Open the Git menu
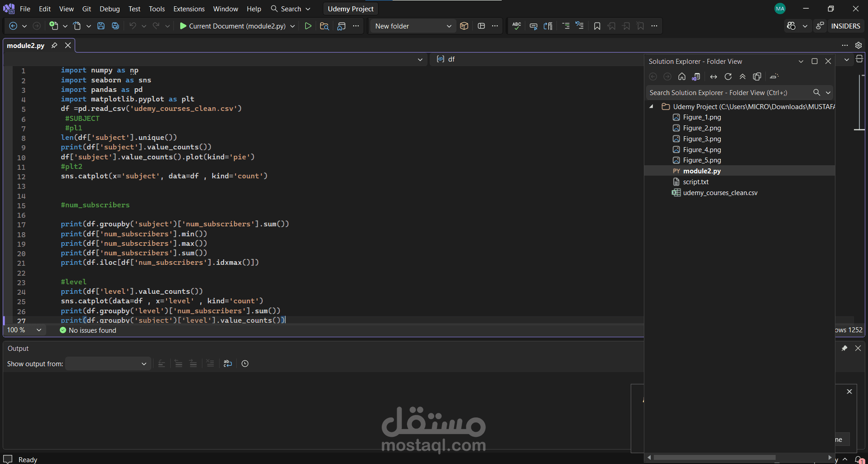The height and width of the screenshot is (464, 868). point(86,9)
